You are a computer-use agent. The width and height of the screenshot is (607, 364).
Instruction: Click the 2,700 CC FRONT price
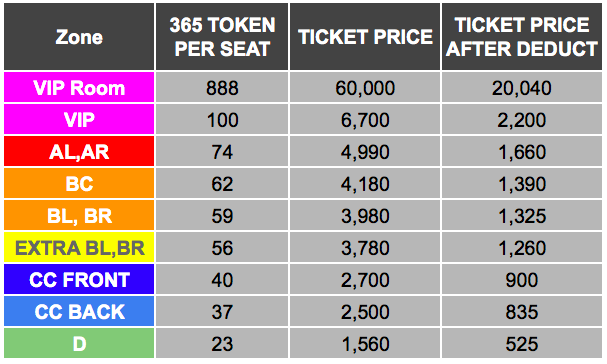coord(365,280)
